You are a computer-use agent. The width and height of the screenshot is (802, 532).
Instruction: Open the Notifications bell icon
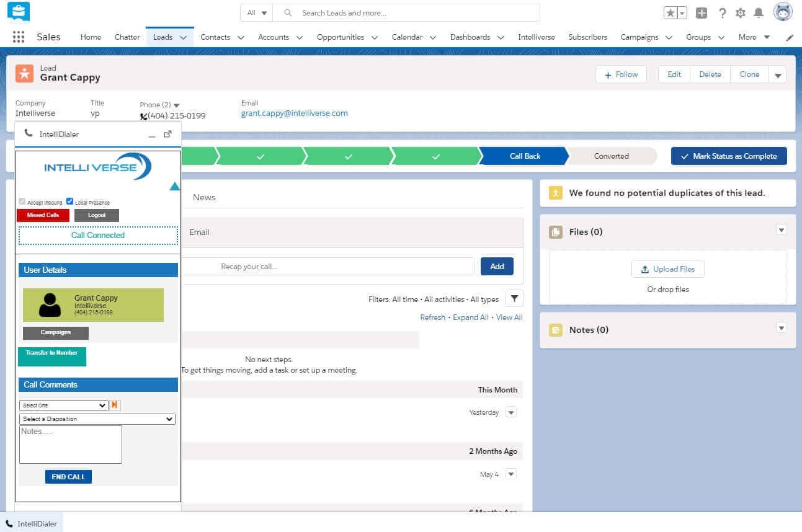[x=759, y=12]
